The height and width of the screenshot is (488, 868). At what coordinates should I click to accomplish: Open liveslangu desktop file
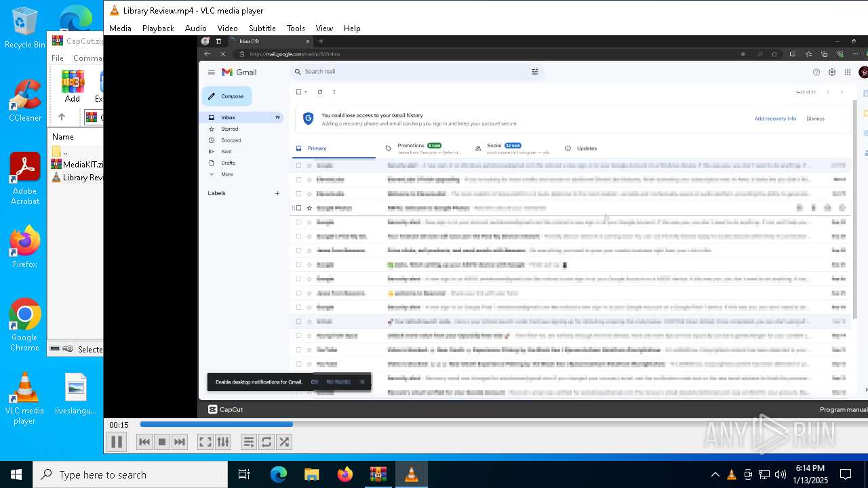[76, 394]
